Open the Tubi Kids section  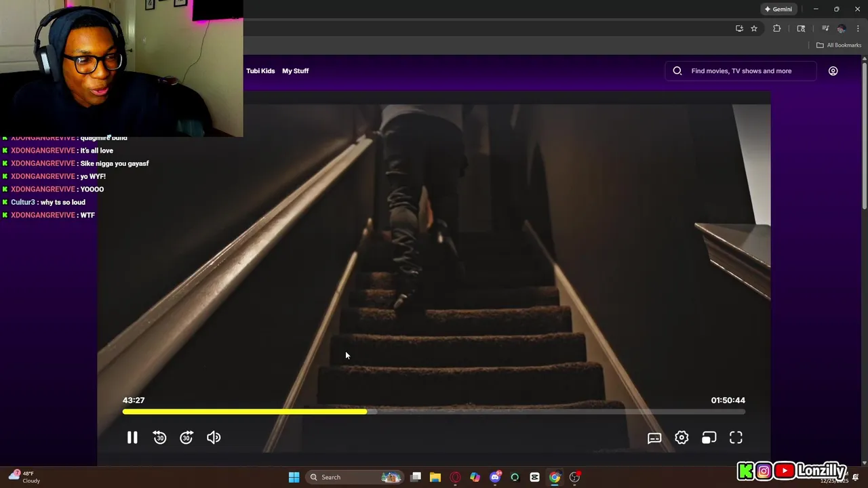pyautogui.click(x=260, y=70)
